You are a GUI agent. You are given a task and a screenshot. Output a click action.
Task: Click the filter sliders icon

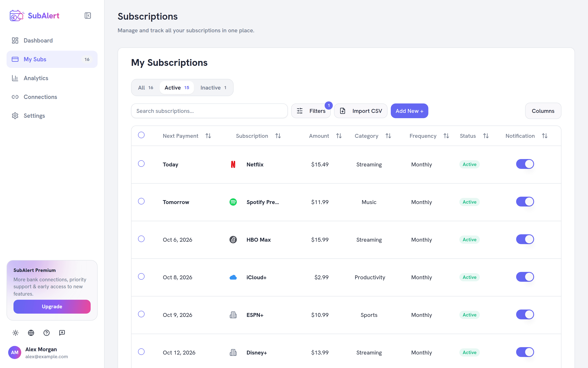[300, 111]
